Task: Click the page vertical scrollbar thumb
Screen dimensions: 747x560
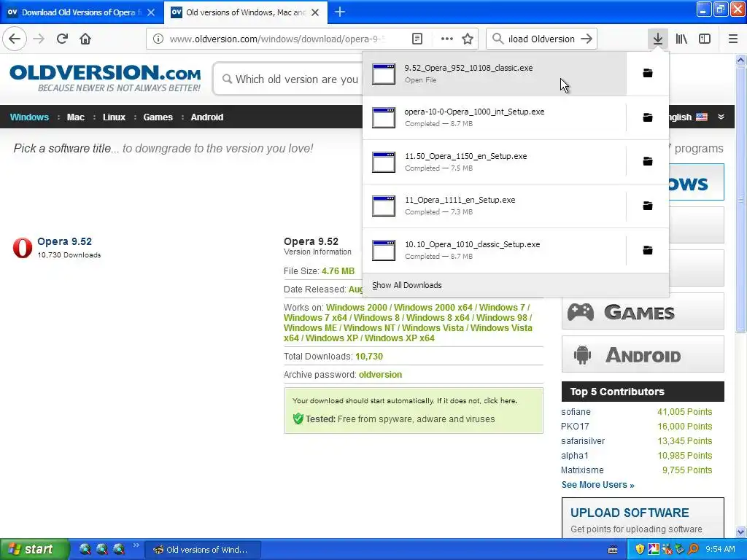Action: click(x=740, y=199)
